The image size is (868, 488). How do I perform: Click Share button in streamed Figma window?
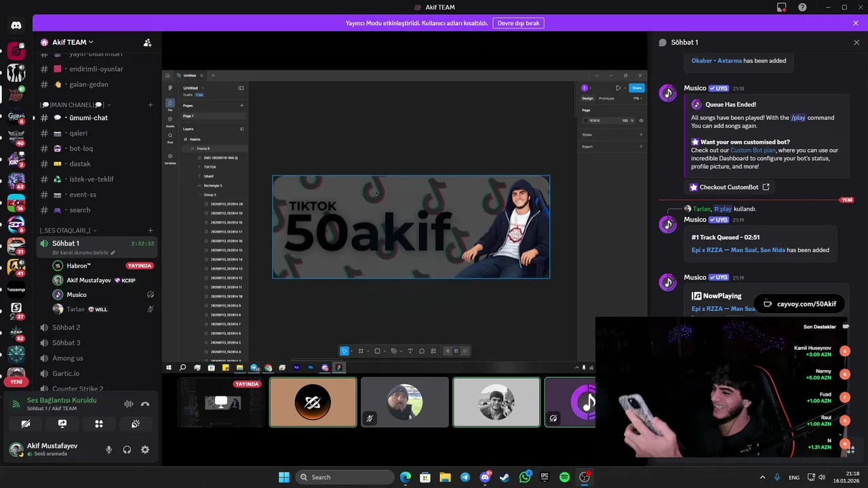(x=636, y=88)
